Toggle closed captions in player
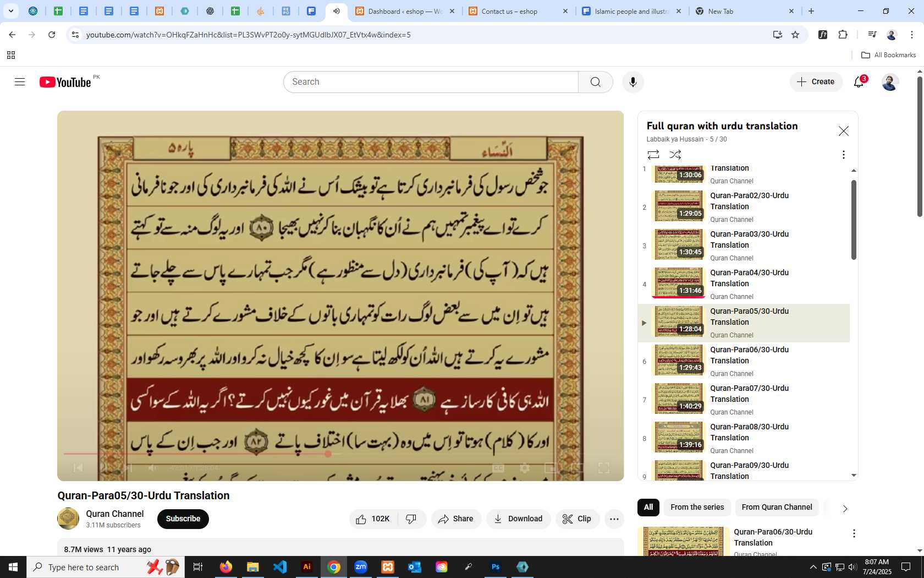The width and height of the screenshot is (924, 578). pyautogui.click(x=498, y=468)
